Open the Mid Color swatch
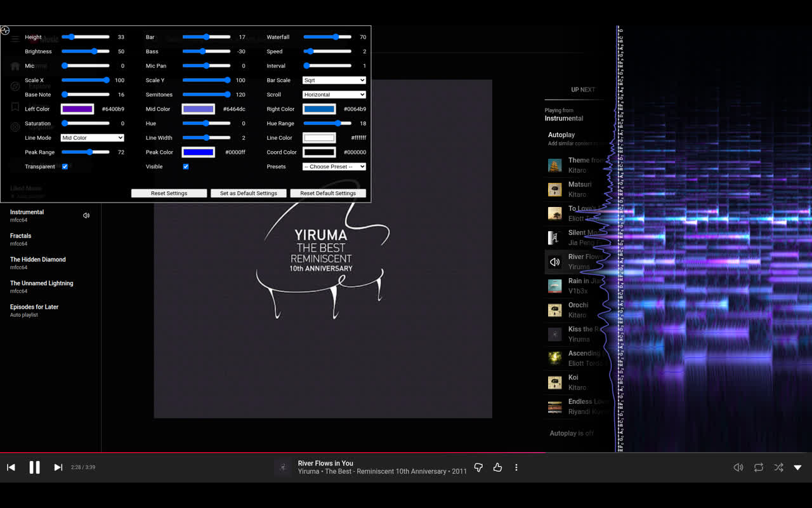The width and height of the screenshot is (812, 508). pos(199,109)
